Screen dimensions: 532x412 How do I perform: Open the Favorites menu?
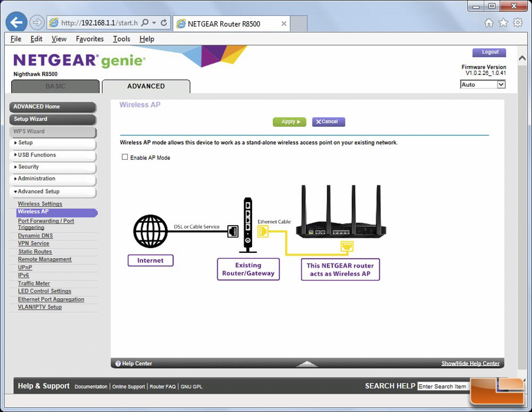click(89, 39)
